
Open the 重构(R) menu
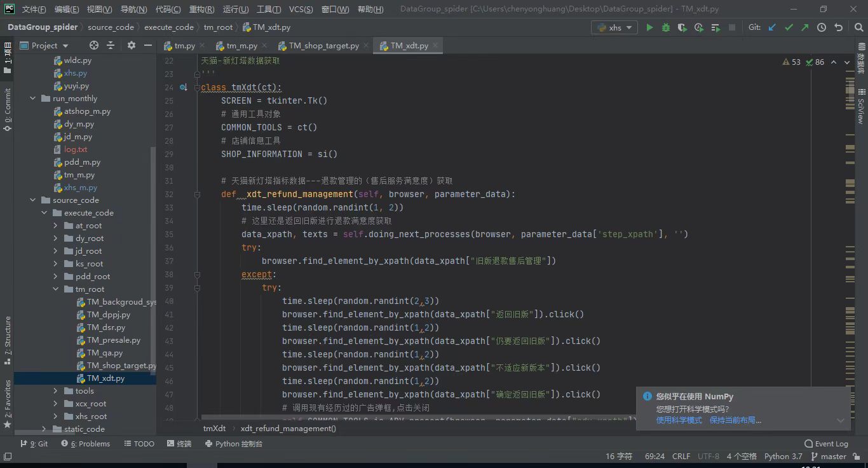click(201, 10)
